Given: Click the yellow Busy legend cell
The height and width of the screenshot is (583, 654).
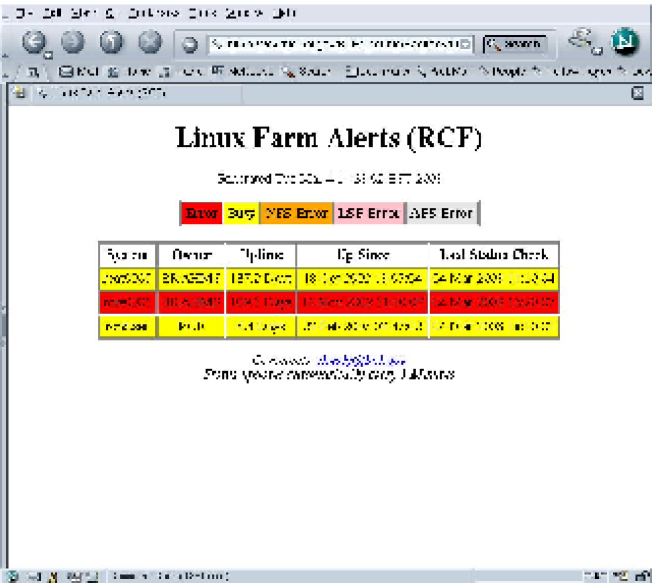Looking at the screenshot, I should coord(241,213).
